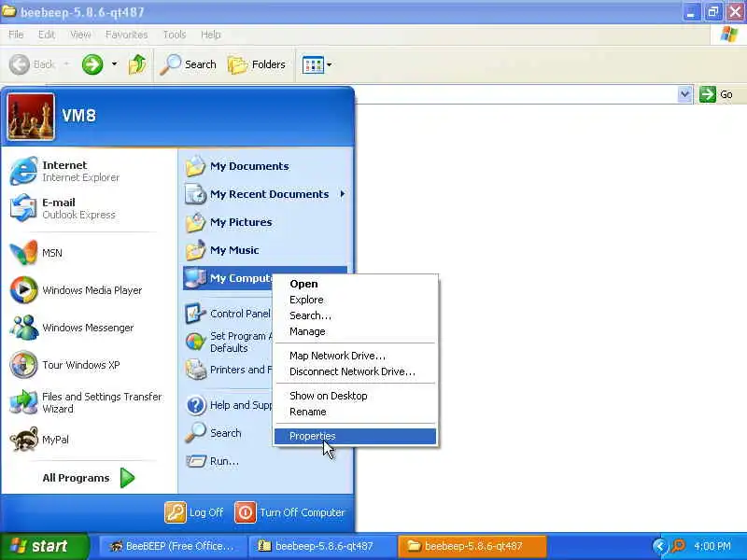The width and height of the screenshot is (747, 560).
Task: Toggle the Folders pane button
Action: (x=257, y=64)
